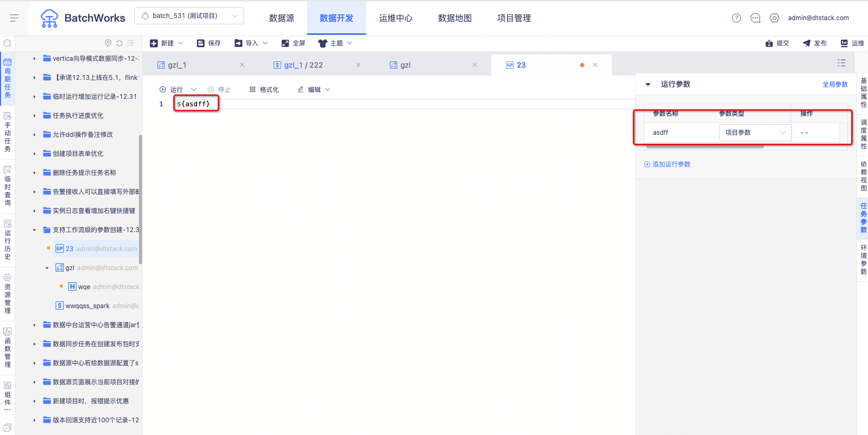
Task: Open the 新建 dropdown menu
Action: (166, 43)
